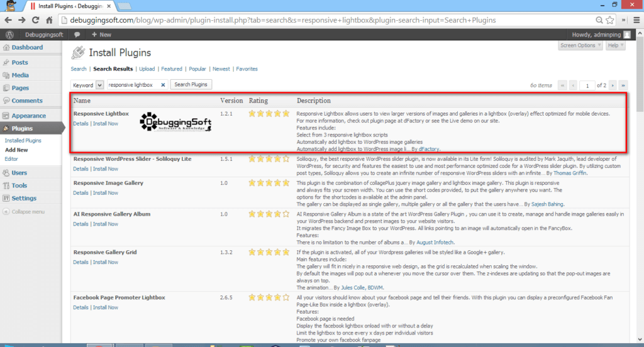This screenshot has height=347, width=644.
Task: Click the Media sidebar icon
Action: coord(6,75)
